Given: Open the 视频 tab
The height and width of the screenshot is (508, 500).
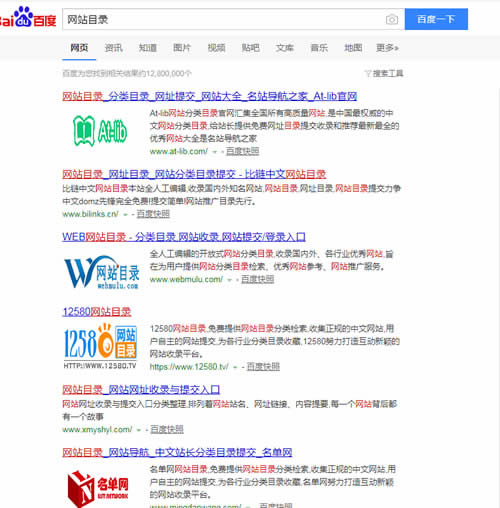Looking at the screenshot, I should click(x=216, y=48).
